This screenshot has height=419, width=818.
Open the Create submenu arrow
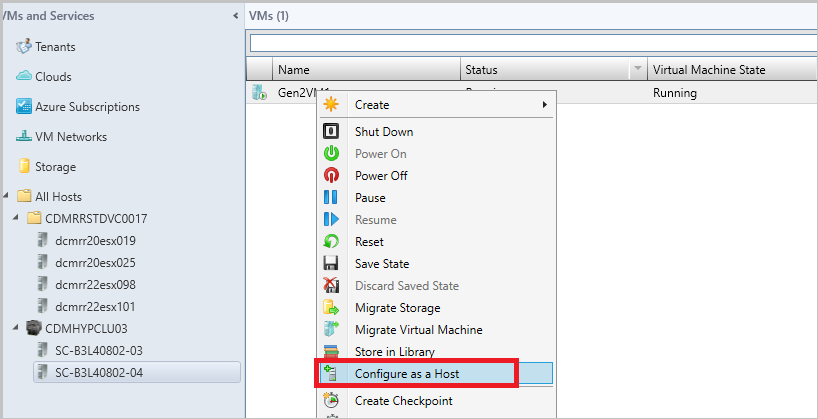coord(544,104)
